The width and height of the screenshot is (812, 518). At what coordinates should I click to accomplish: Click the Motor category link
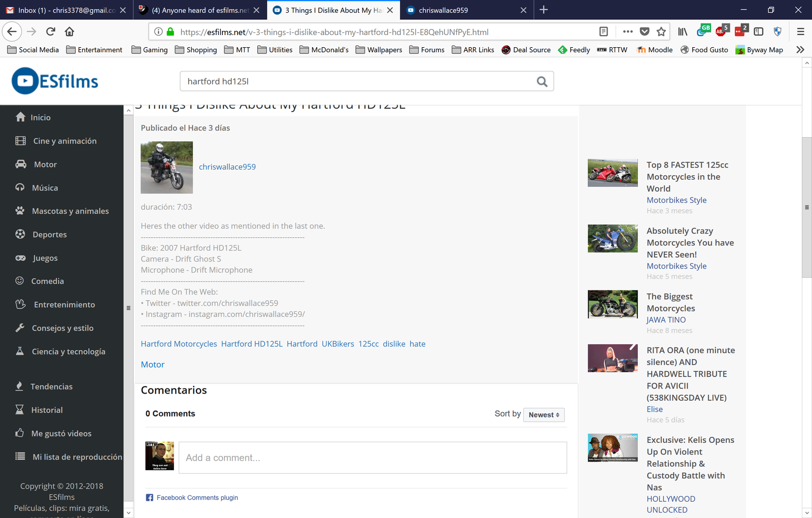153,364
